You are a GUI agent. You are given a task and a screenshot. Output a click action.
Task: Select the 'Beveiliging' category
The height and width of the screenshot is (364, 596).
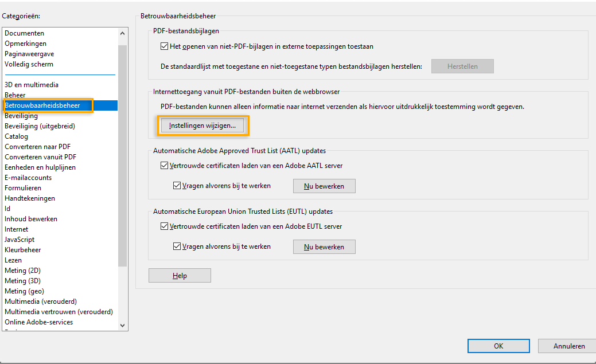tap(25, 115)
